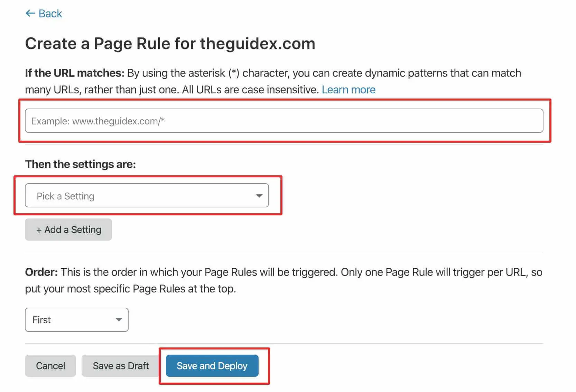The width and height of the screenshot is (576, 392).
Task: Click Add a Setting to append setting
Action: pos(68,229)
